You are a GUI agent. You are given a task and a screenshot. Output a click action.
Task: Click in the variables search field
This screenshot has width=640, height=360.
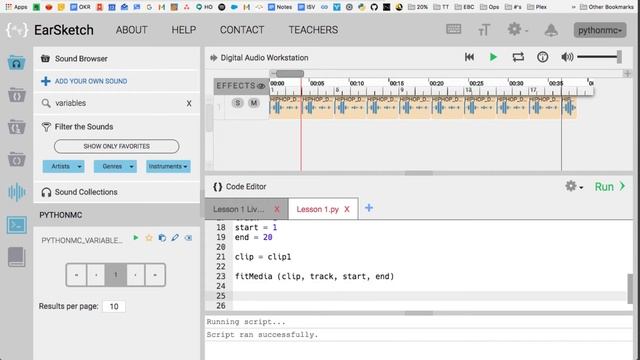[x=118, y=103]
